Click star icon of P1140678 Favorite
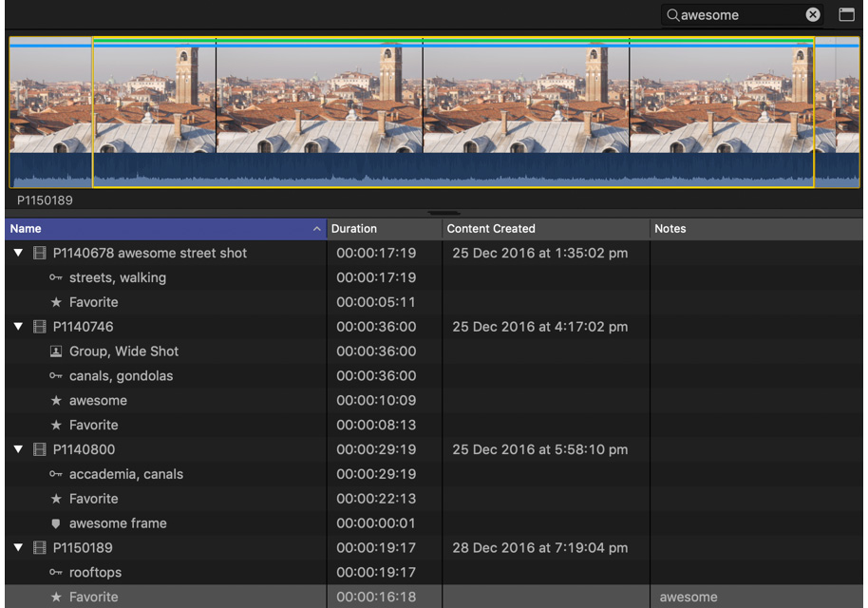The width and height of the screenshot is (868, 608). 56,302
